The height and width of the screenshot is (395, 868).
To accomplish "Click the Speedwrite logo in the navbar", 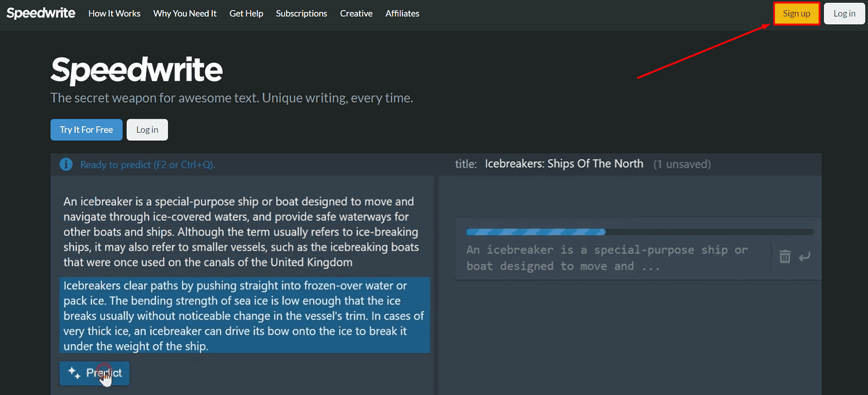I will coord(40,12).
